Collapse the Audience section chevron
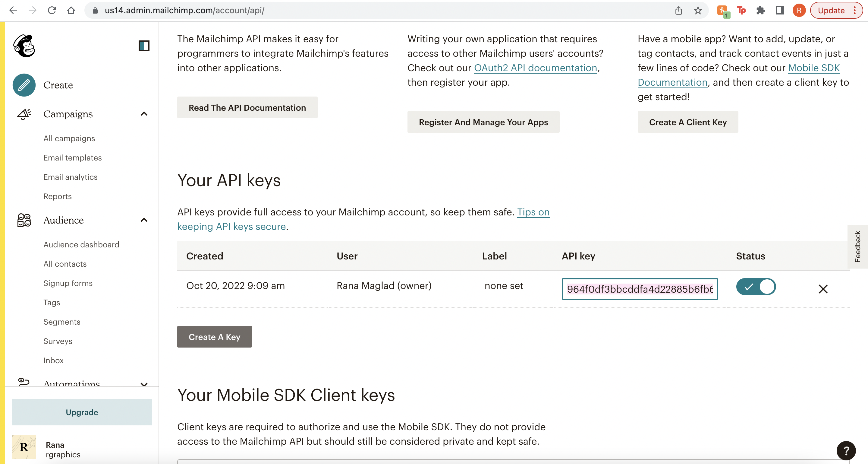The image size is (868, 464). 144,220
